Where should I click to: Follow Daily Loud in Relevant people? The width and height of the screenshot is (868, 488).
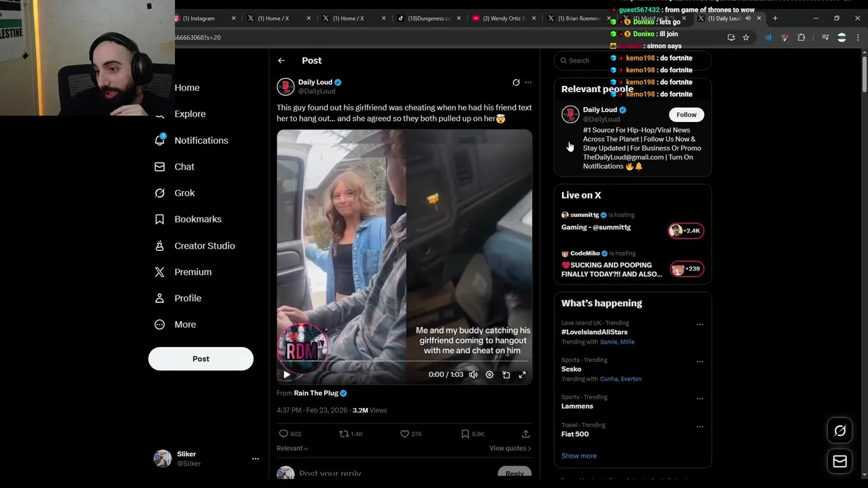pyautogui.click(x=686, y=115)
